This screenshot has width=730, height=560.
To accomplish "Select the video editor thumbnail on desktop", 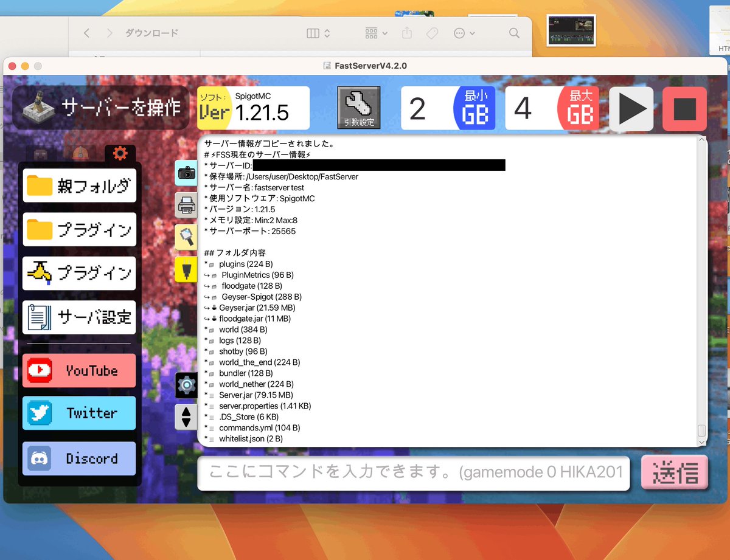I will tap(571, 30).
